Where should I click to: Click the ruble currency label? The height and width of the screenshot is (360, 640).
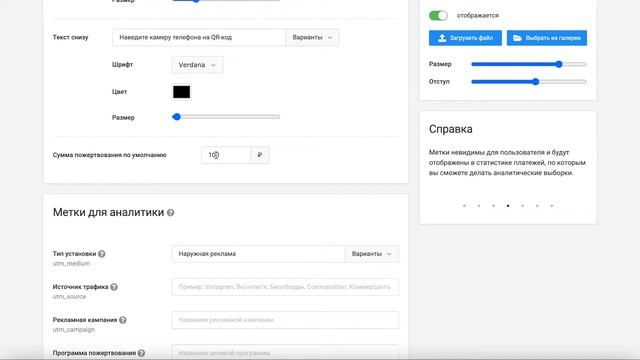[260, 155]
